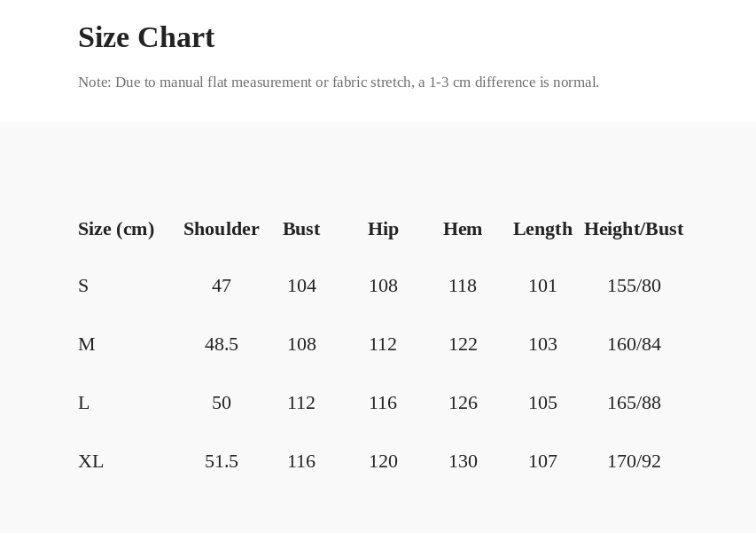Click the 170/92 height/bust cell
The width and height of the screenshot is (756, 533).
tap(634, 461)
